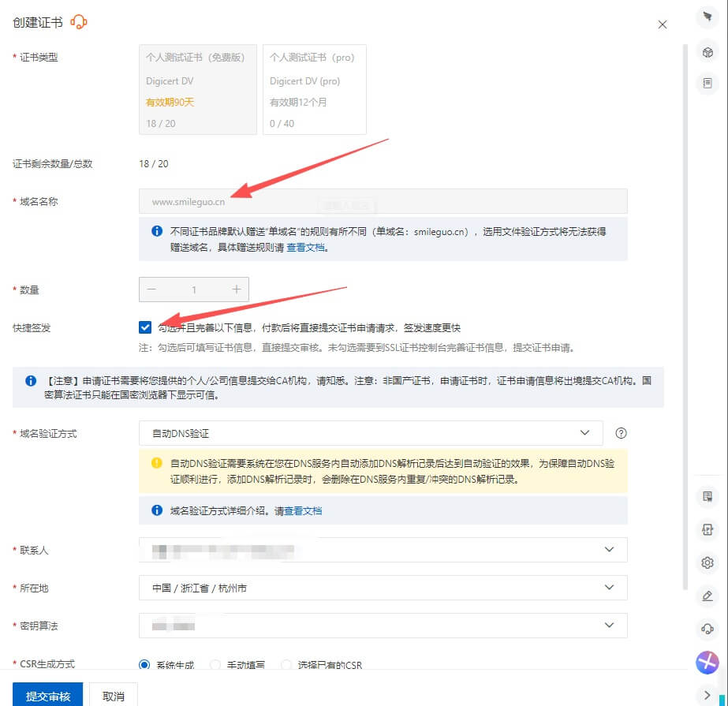Click the pencil edit icon in right sidebar
Image resolution: width=728 pixels, height=706 pixels.
(x=707, y=596)
